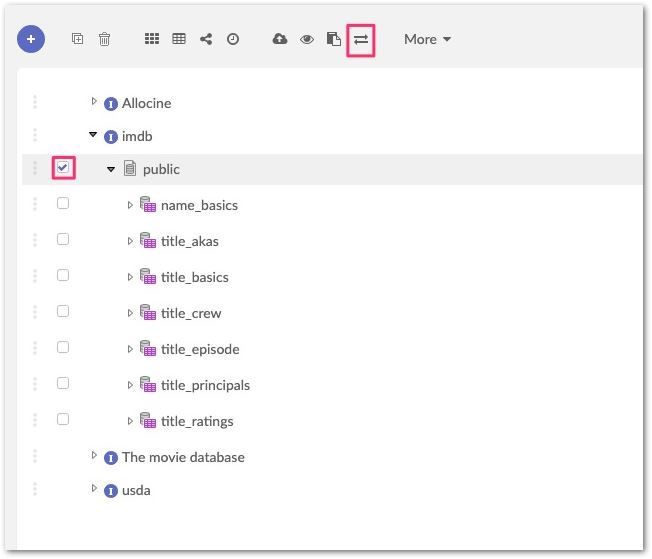Uncheck the public schema checkbox
This screenshot has width=652, height=559.
(x=63, y=168)
